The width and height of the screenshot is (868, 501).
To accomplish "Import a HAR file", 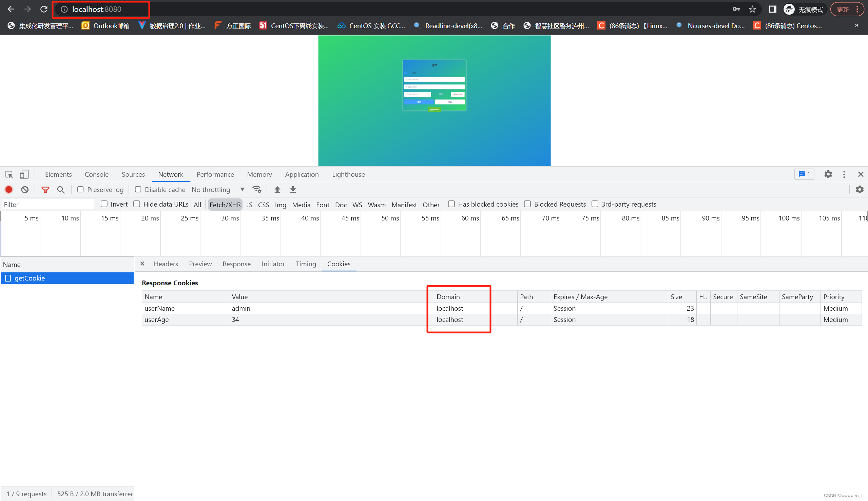I will (277, 190).
